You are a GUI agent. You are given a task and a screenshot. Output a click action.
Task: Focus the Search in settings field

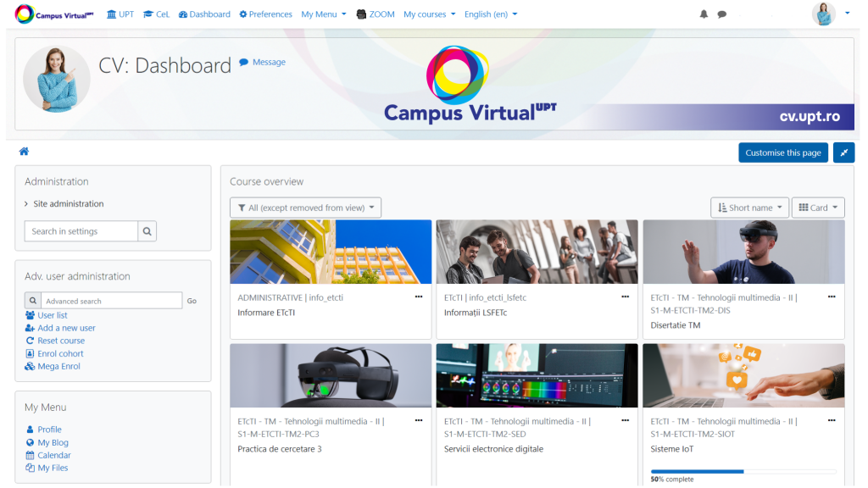[81, 231]
